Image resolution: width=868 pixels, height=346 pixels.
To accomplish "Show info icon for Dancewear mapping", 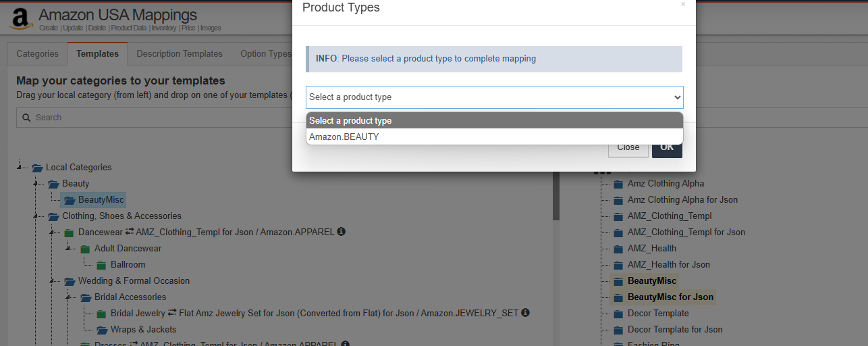I will click(x=342, y=232).
